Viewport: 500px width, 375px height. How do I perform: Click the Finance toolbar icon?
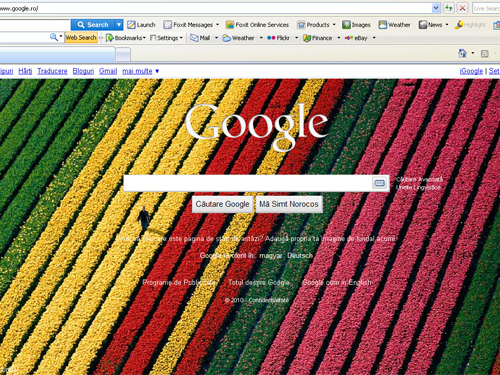pyautogui.click(x=318, y=38)
